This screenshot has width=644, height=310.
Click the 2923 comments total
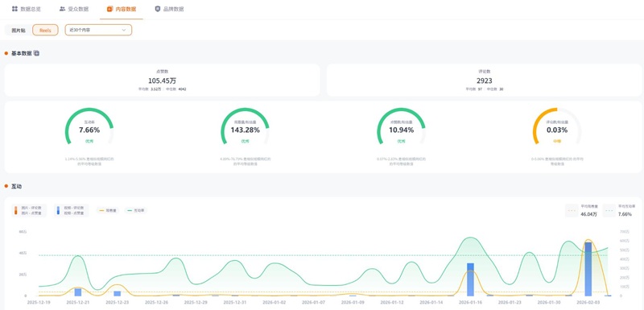(x=485, y=81)
